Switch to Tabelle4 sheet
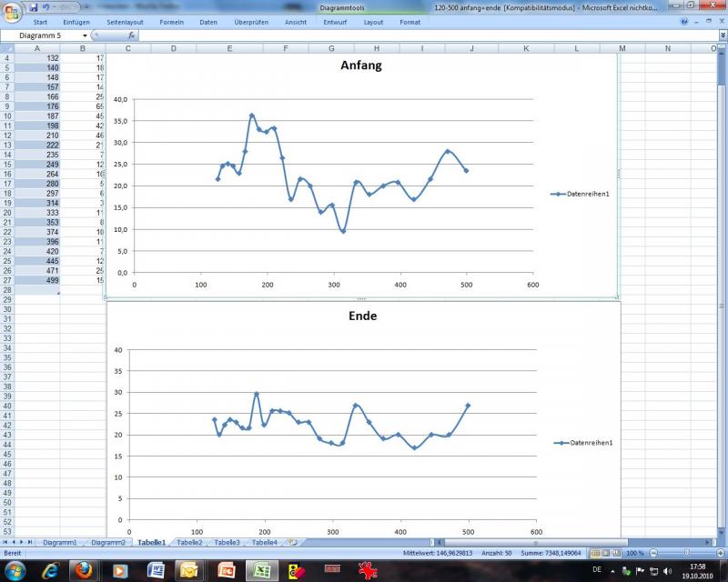 pos(264,542)
